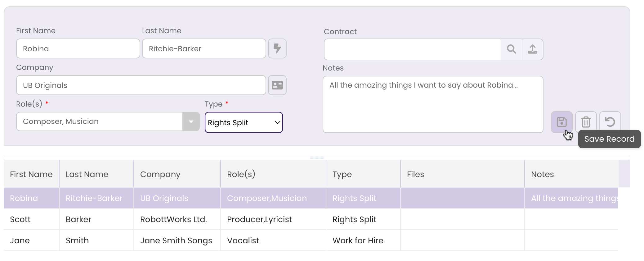Sort by the First Name column header
The width and height of the screenshot is (644, 261).
pos(31,174)
